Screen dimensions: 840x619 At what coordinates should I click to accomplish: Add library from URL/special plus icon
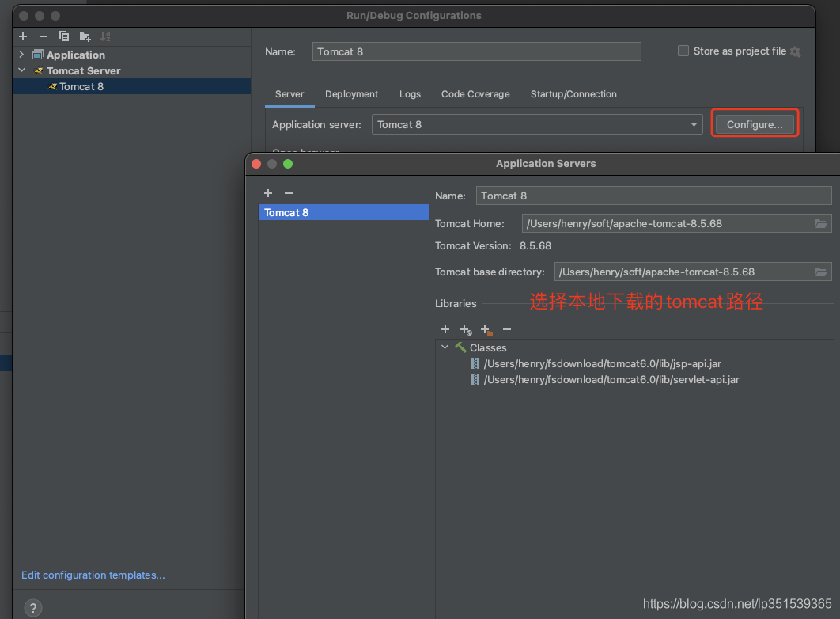pos(466,329)
